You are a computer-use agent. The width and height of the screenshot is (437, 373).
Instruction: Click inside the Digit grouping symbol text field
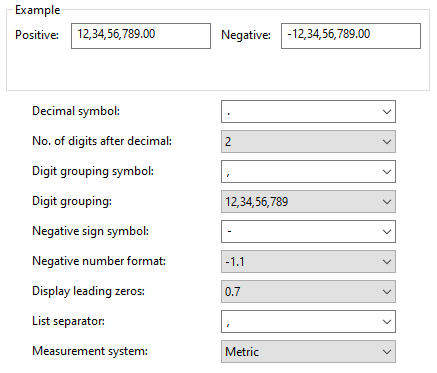[x=300, y=172]
